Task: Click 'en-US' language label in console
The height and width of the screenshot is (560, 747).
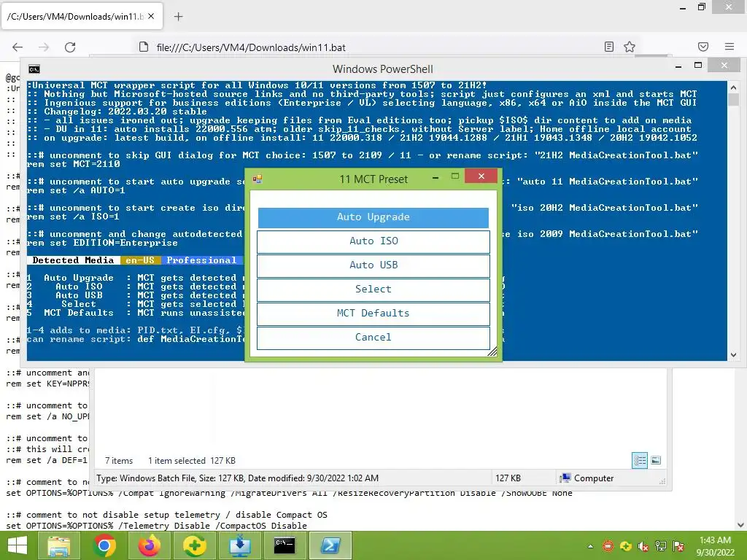Action: coord(140,260)
